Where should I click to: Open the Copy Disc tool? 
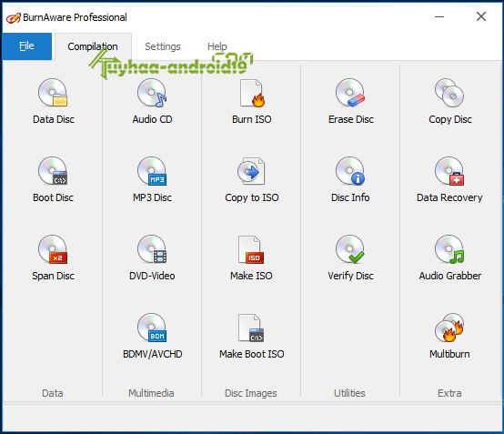(450, 102)
